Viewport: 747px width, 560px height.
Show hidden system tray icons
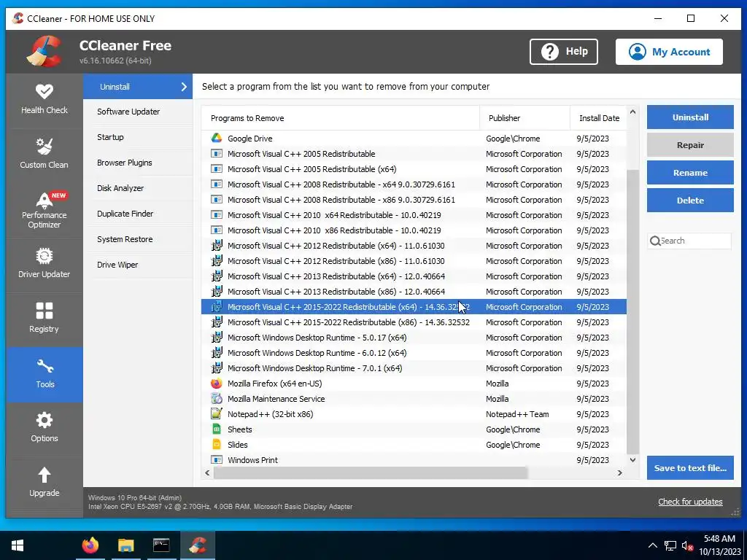(x=653, y=545)
